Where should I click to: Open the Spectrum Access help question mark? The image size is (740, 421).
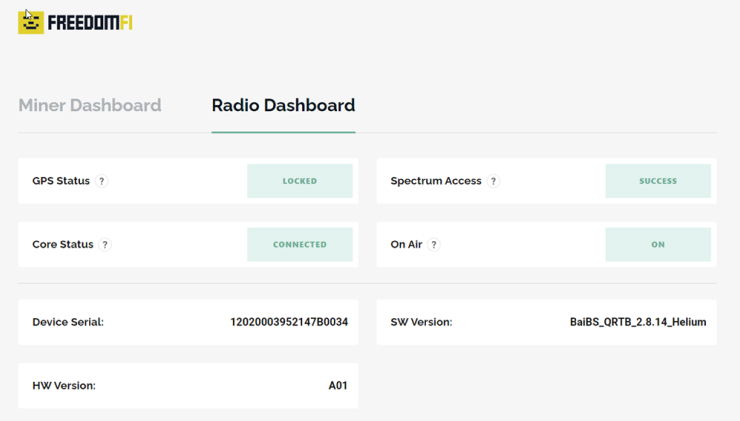493,181
